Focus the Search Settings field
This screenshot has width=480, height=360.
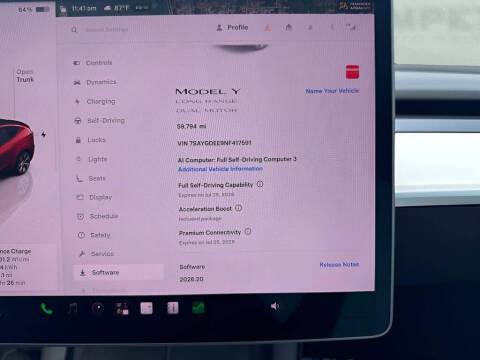click(107, 30)
